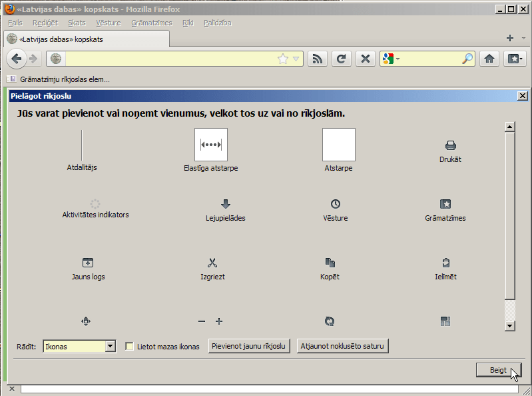Click the magnifier search icon

467,59
